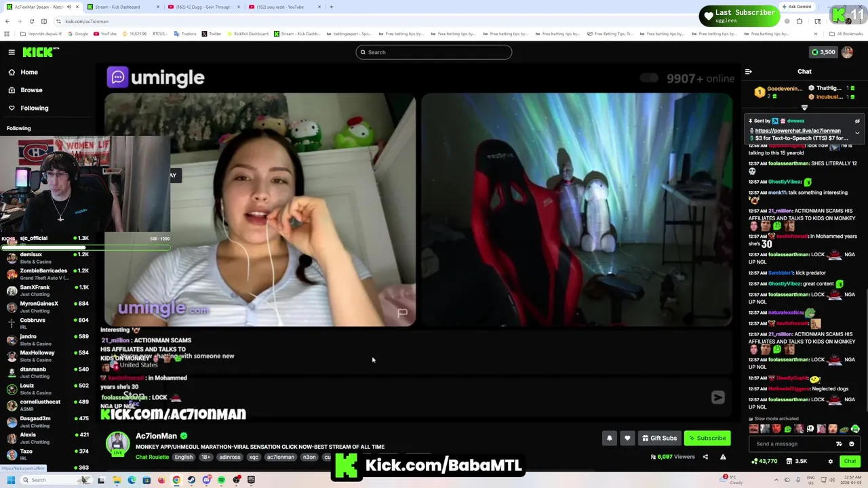
Task: Open YouTube bookmark
Action: [105, 34]
